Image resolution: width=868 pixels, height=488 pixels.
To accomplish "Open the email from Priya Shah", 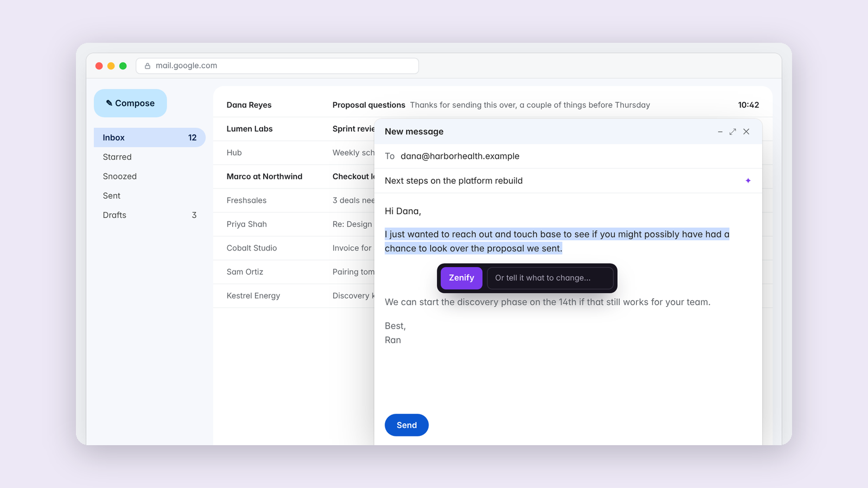I will coord(293,224).
